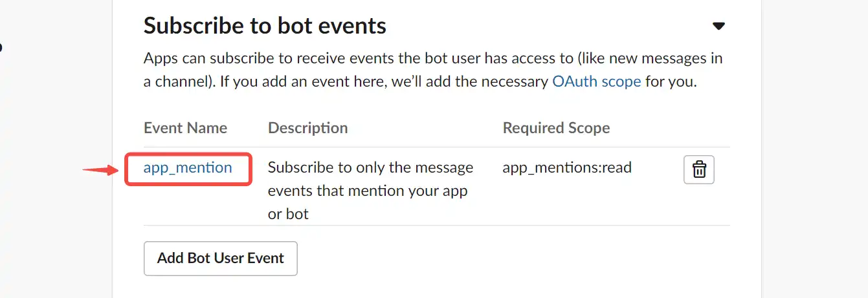
Task: Click Add Bot User Event button
Action: point(221,259)
